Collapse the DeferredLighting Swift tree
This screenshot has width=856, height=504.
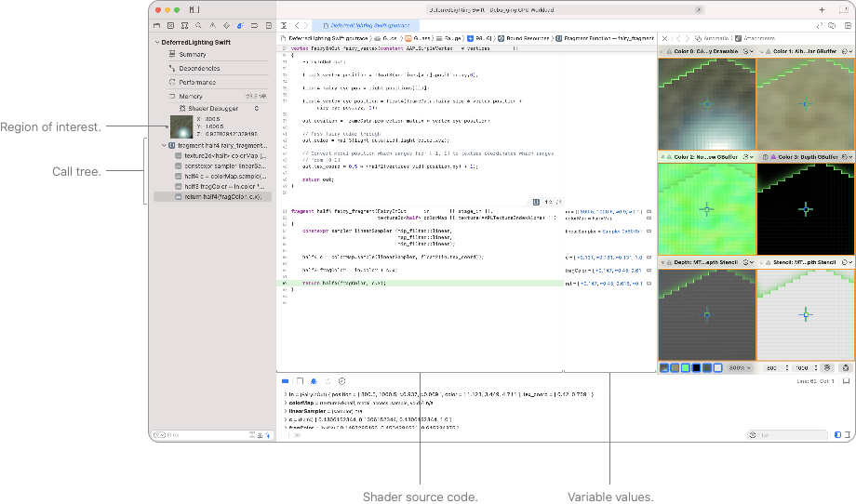tap(156, 43)
